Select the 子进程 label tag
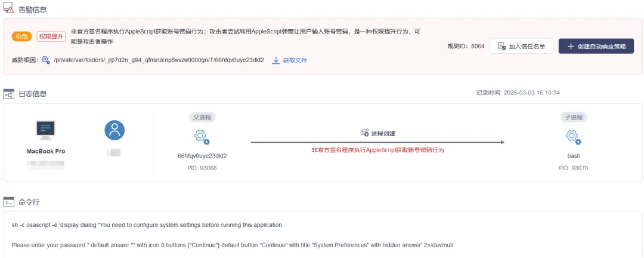Viewport: 644px width, 258px height. pyautogui.click(x=573, y=117)
